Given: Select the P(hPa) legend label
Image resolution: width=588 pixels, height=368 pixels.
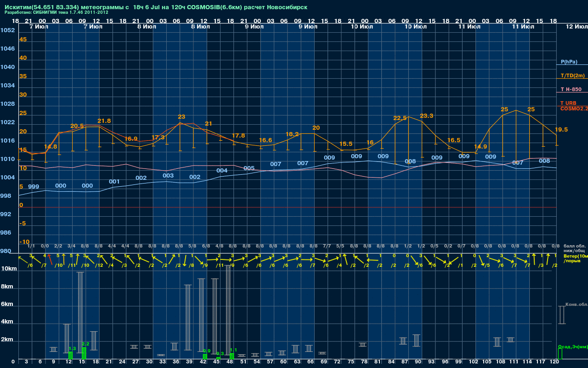Looking at the screenshot, I should click(x=569, y=62).
